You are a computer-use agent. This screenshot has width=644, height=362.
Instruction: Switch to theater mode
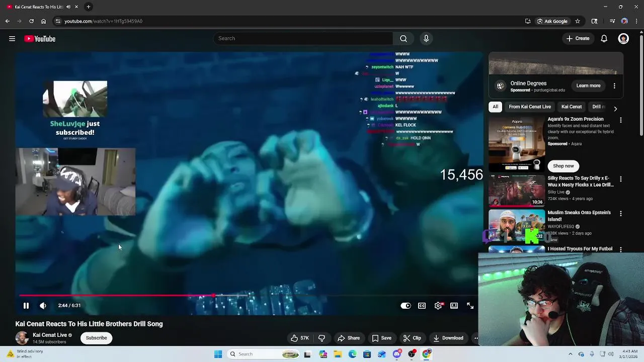(x=454, y=306)
